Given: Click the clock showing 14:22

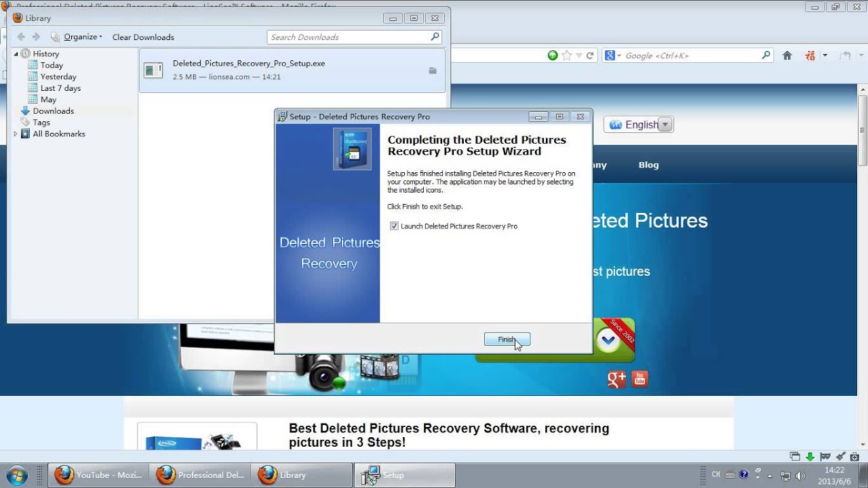Looking at the screenshot, I should coord(834,475).
